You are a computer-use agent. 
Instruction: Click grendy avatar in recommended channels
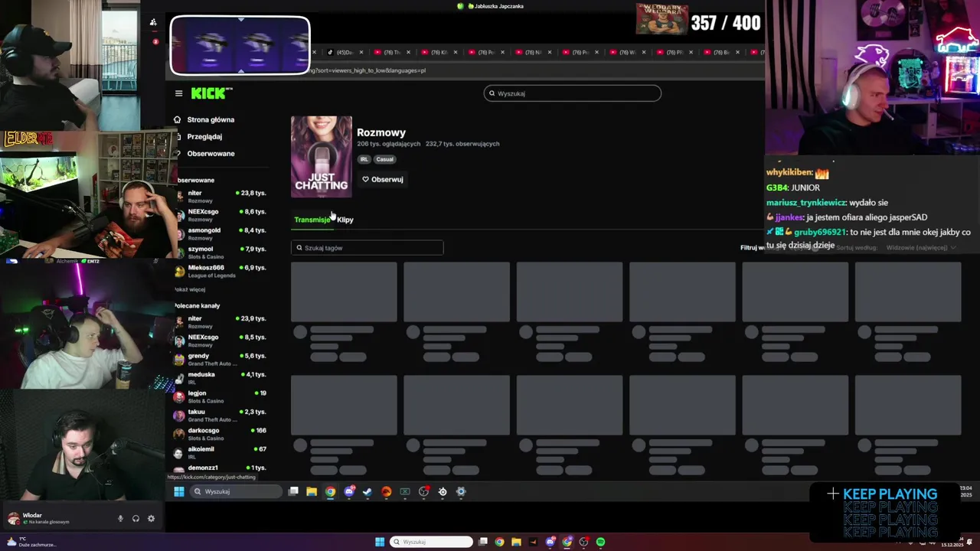coord(179,359)
